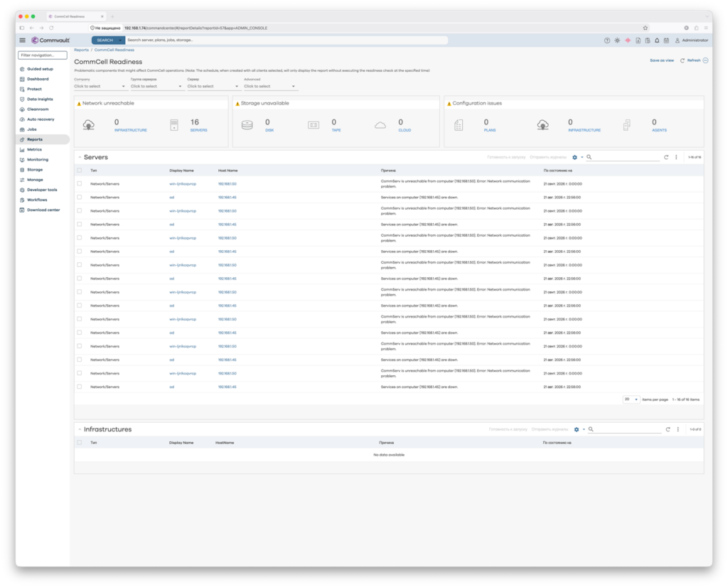Open the hamburger navigation menu

(22, 41)
